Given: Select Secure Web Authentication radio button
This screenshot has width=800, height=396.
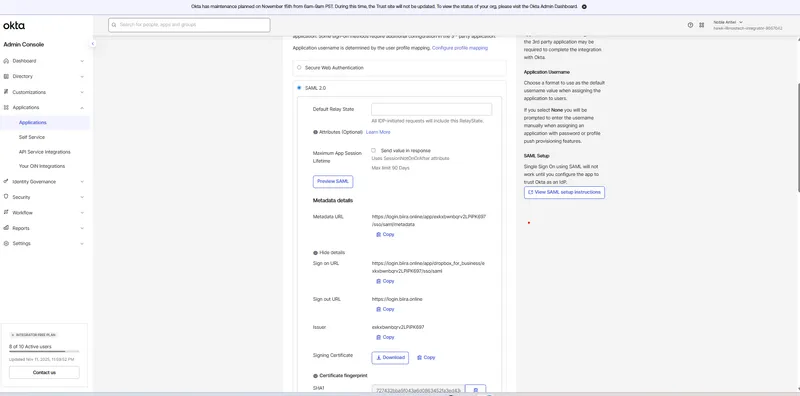Looking at the screenshot, I should [299, 67].
